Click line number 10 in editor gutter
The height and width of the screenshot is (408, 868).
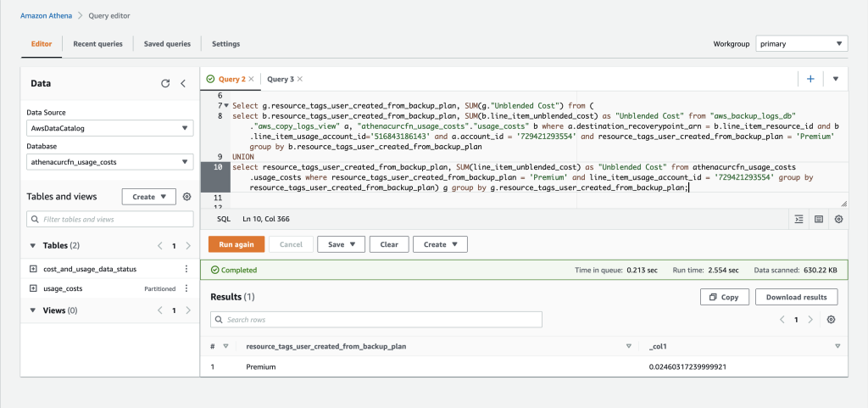[220, 166]
